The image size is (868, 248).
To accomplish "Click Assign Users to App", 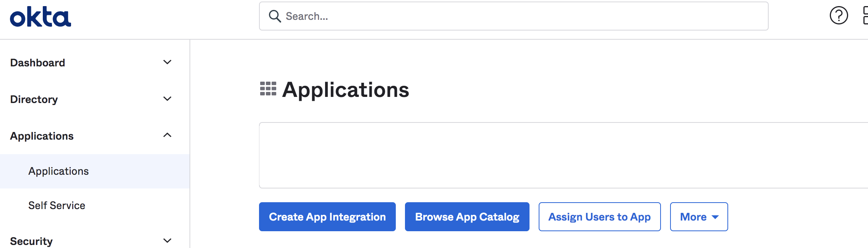I will pos(599,217).
